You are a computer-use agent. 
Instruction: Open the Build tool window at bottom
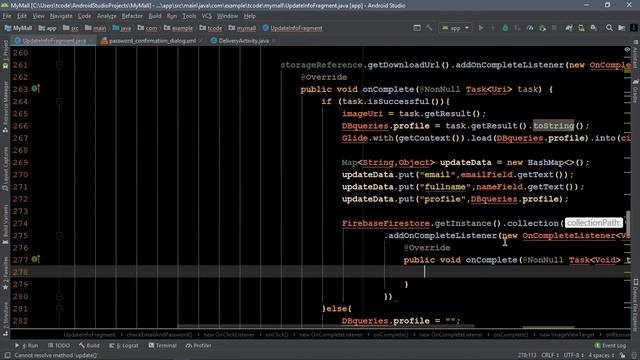(x=89, y=346)
